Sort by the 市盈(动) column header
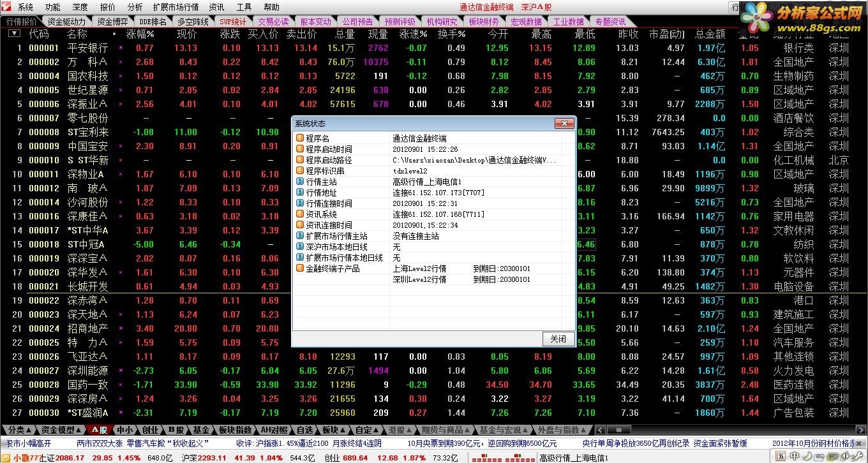The height and width of the screenshot is (463, 868). click(667, 34)
